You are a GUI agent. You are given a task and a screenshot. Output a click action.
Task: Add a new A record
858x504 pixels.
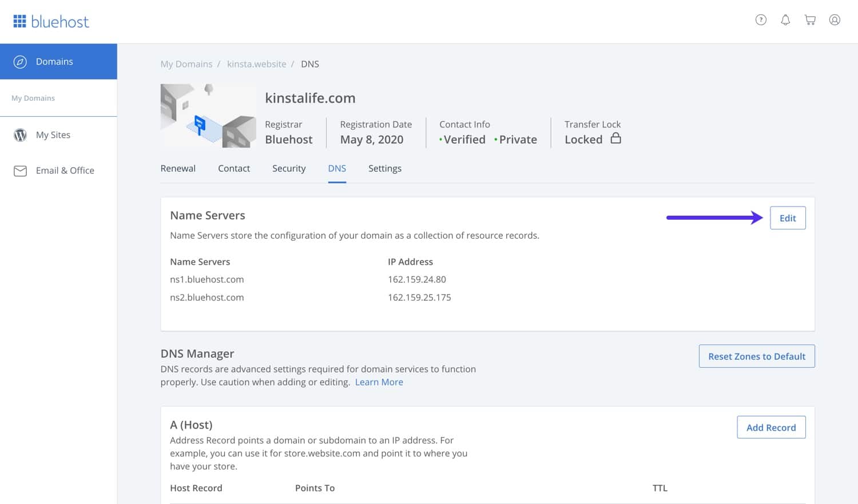tap(771, 427)
